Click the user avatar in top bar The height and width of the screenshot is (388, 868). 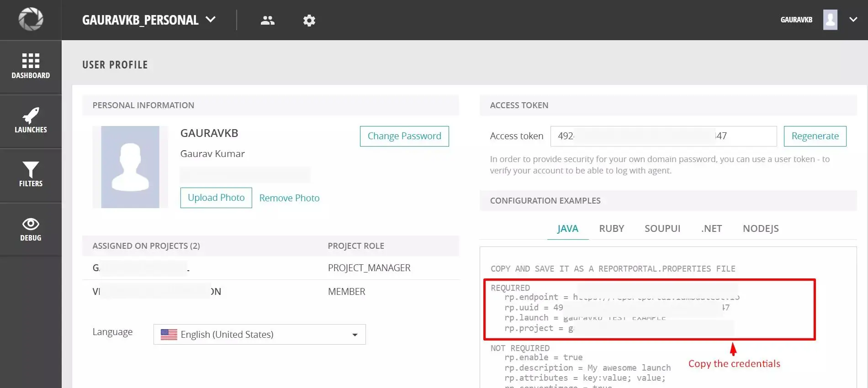click(830, 20)
